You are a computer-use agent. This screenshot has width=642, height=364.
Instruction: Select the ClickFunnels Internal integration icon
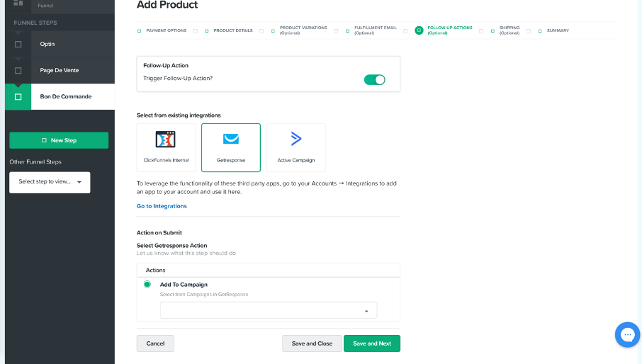(x=165, y=140)
